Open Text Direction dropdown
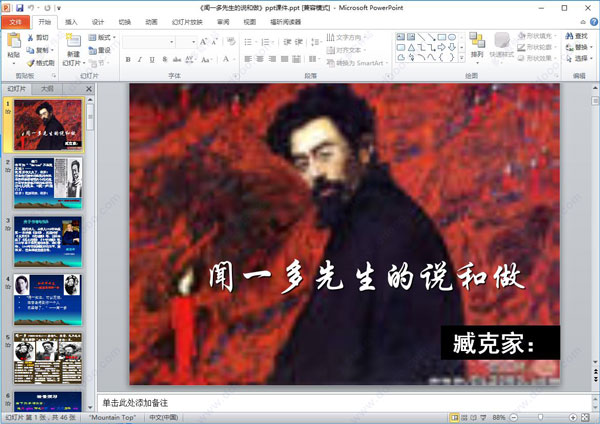 click(x=346, y=37)
